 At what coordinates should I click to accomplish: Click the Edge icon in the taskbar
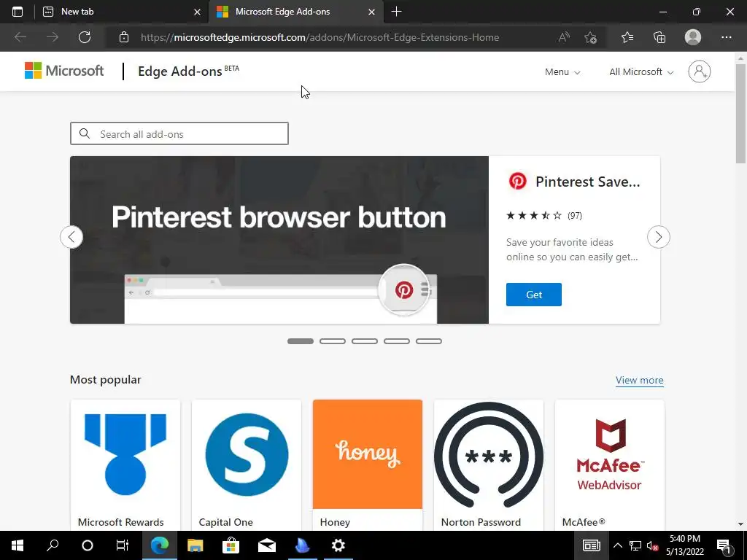[160, 545]
